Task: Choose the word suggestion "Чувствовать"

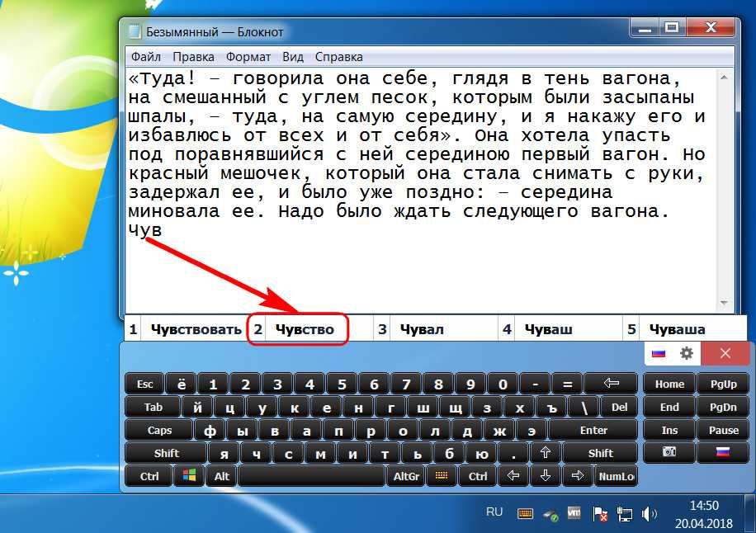Action: point(196,329)
